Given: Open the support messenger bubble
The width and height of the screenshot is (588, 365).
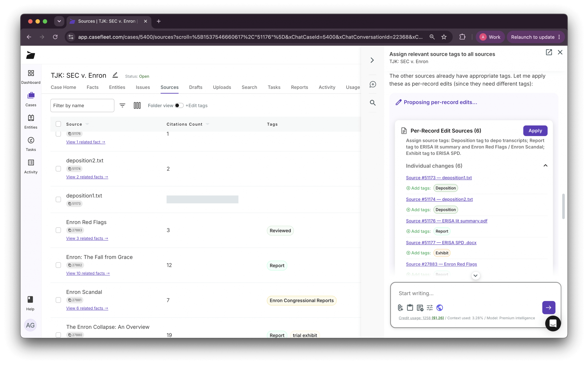Looking at the screenshot, I should (x=553, y=323).
